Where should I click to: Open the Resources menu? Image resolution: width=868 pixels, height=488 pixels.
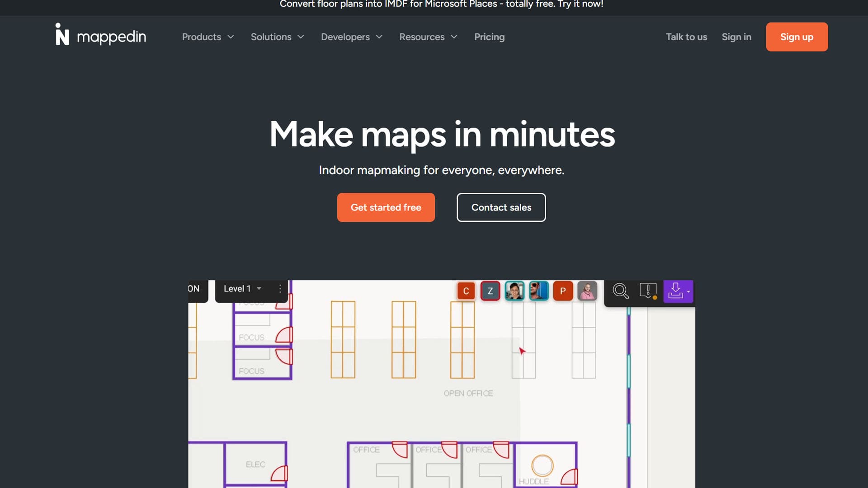tap(428, 37)
